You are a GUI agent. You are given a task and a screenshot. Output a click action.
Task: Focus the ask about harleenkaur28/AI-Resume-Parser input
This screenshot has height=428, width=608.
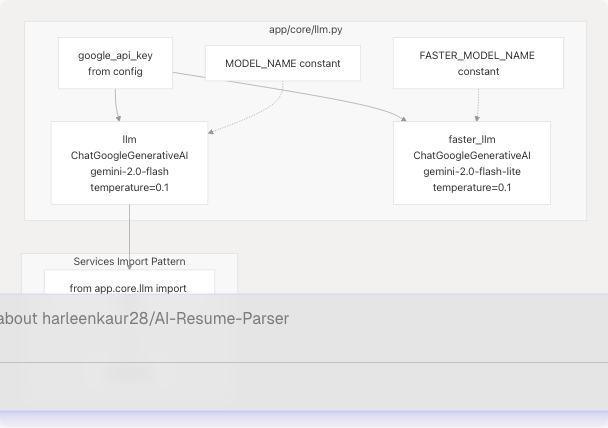tap(300, 319)
